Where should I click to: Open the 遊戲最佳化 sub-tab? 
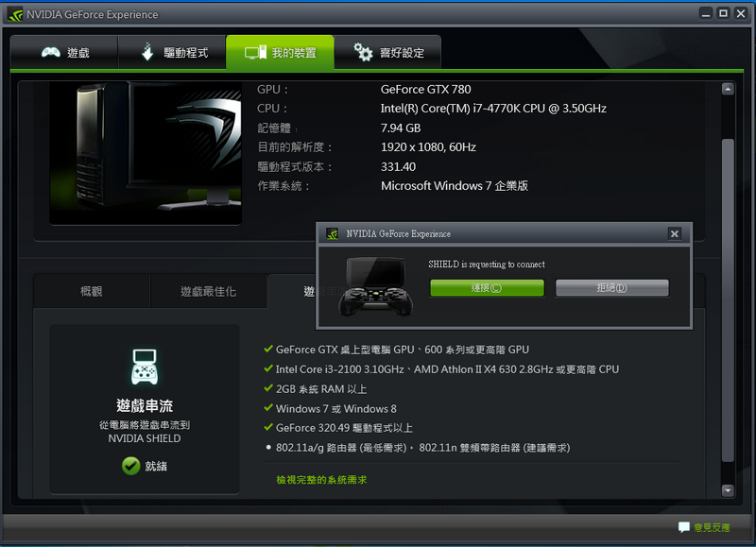coord(208,292)
